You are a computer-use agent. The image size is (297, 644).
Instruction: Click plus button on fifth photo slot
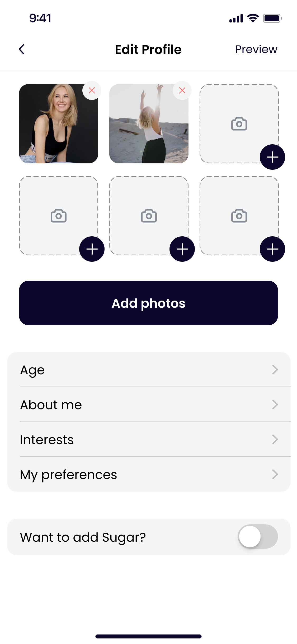(182, 249)
